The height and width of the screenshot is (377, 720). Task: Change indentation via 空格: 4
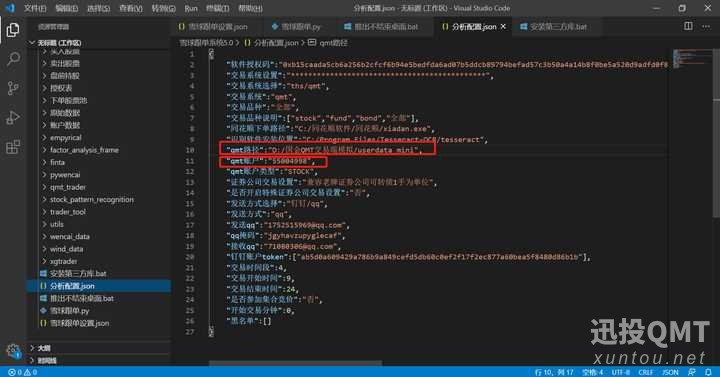click(592, 372)
